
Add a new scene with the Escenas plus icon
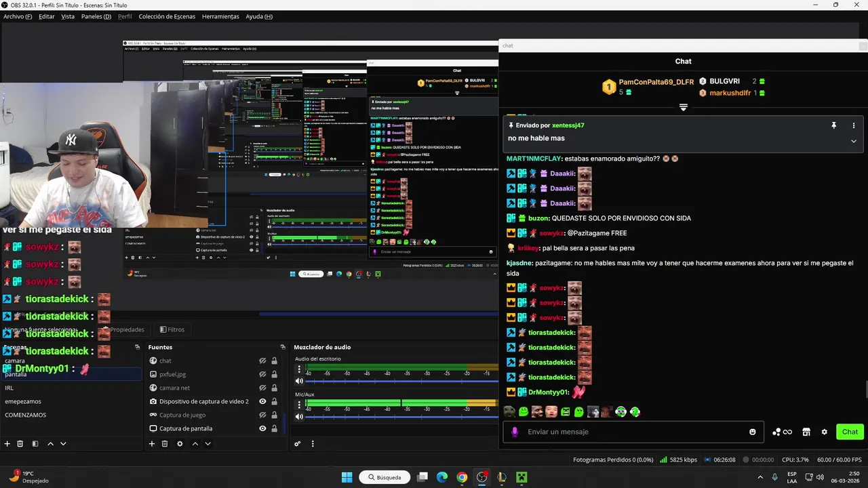click(x=7, y=444)
